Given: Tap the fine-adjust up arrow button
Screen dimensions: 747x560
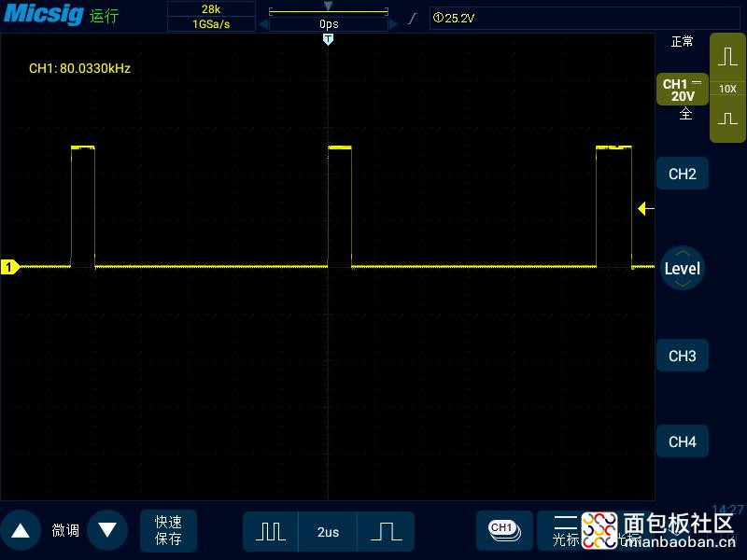Looking at the screenshot, I should coord(21,531).
